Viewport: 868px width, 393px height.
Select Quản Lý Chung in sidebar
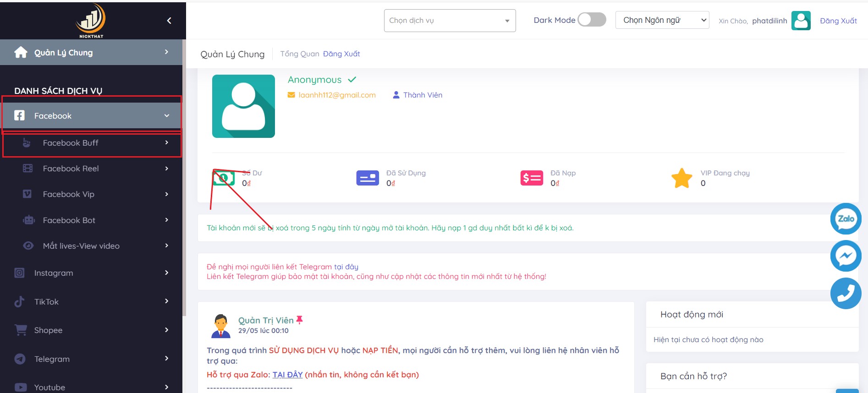pyautogui.click(x=91, y=52)
